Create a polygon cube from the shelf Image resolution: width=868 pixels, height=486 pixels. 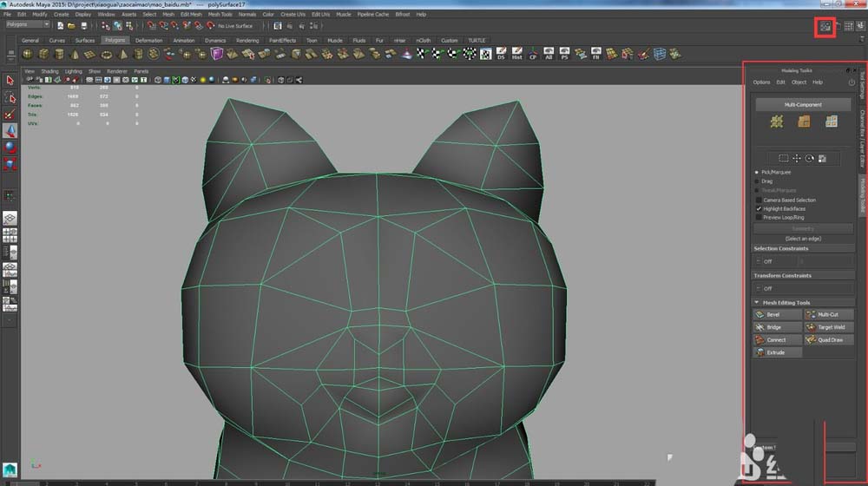click(x=43, y=54)
